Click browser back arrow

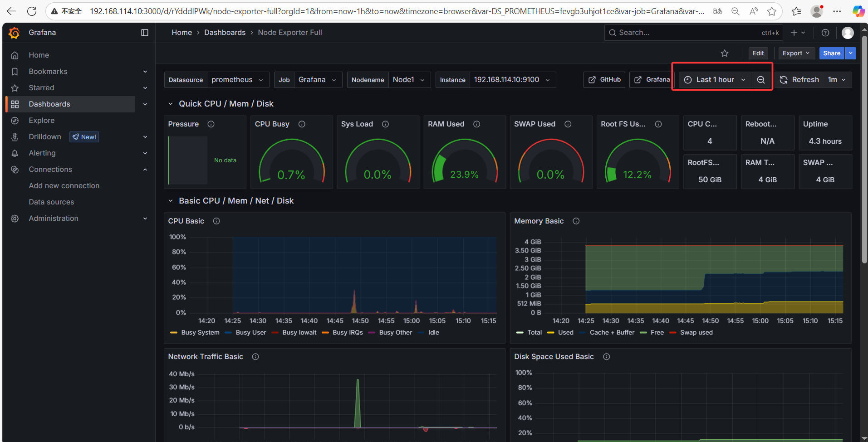click(11, 11)
